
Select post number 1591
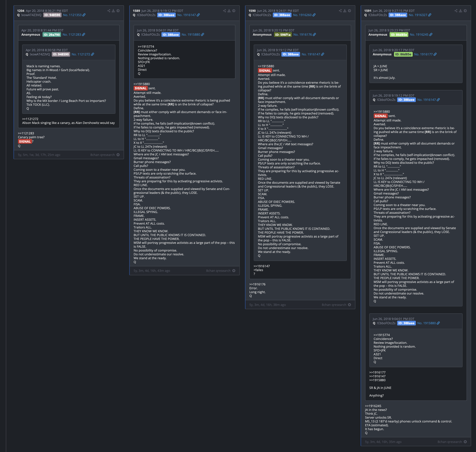point(368,11)
